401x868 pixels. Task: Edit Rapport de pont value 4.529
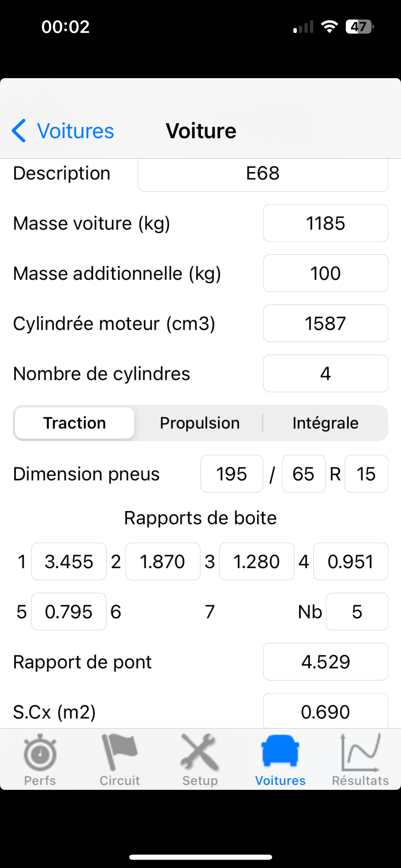326,662
